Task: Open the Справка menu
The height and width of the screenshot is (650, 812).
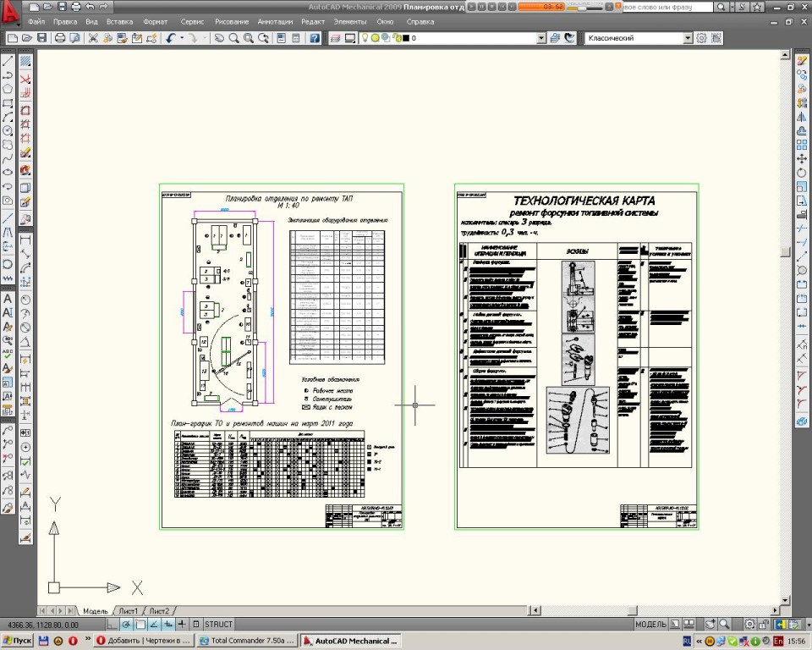Action: 420,22
